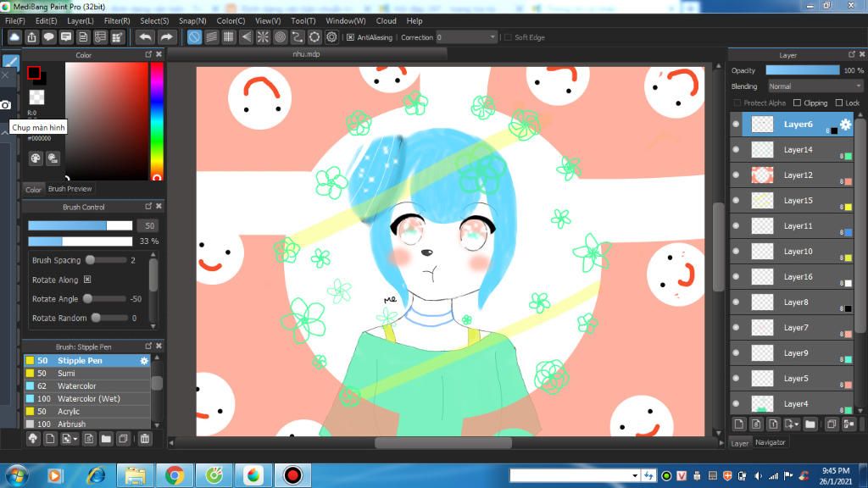Screen dimensions: 868x488
Task: Click the brush cloud download icon
Action: [x=33, y=439]
